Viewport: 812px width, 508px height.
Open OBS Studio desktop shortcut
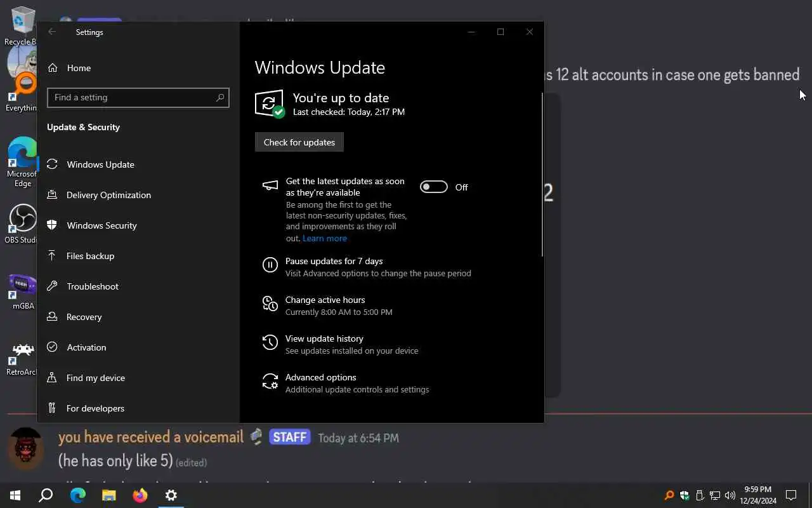click(21, 224)
